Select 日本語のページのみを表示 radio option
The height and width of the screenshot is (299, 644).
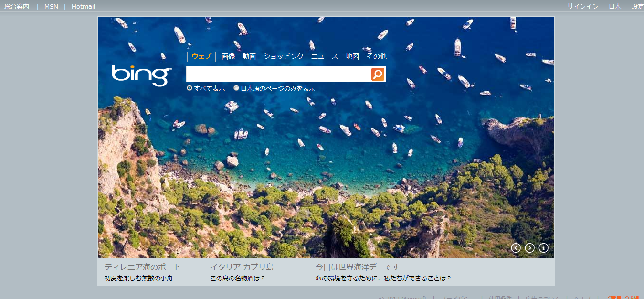pyautogui.click(x=236, y=88)
